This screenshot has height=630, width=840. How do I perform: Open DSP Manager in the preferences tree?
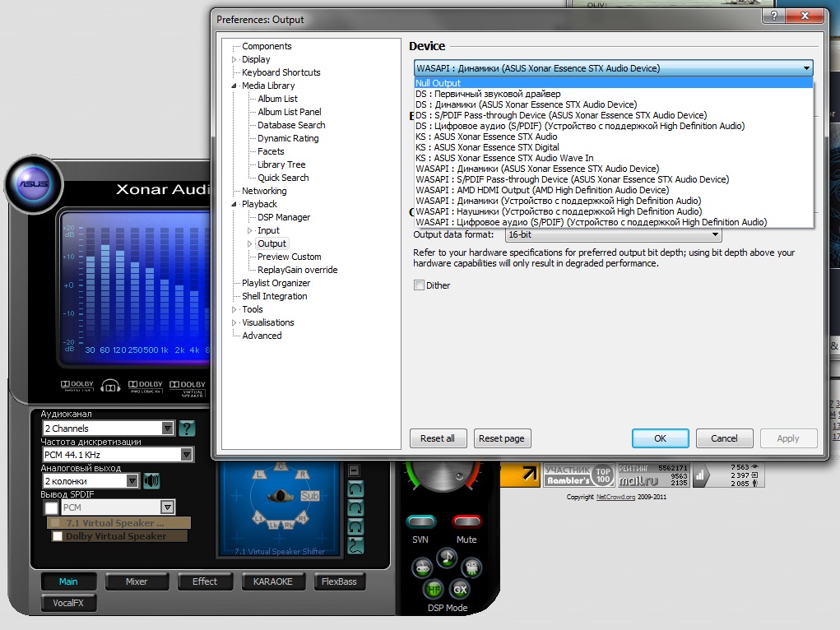click(x=284, y=217)
